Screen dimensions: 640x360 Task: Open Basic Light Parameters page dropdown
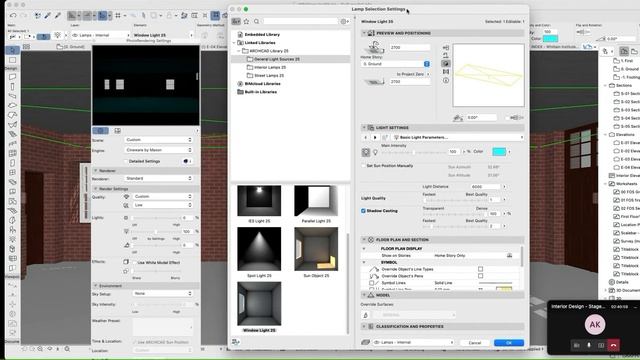(x=458, y=138)
